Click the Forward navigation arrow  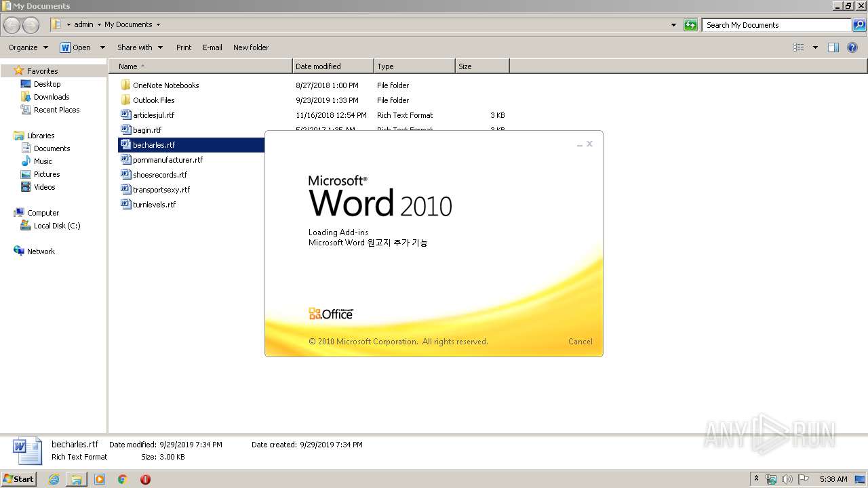(x=31, y=25)
